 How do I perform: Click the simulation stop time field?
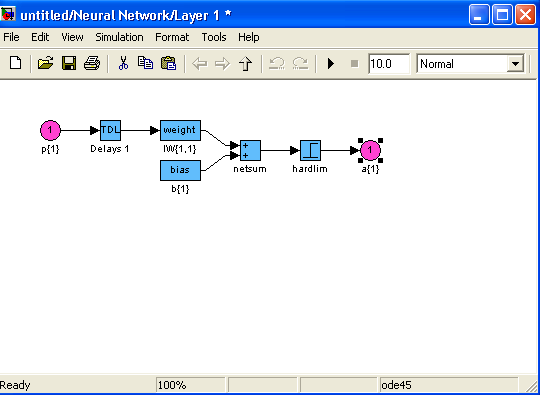(x=389, y=64)
